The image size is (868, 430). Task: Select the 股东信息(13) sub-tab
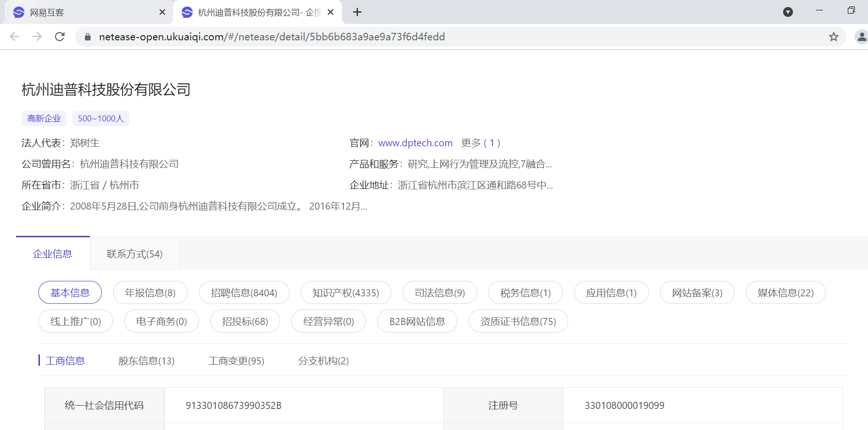(146, 361)
